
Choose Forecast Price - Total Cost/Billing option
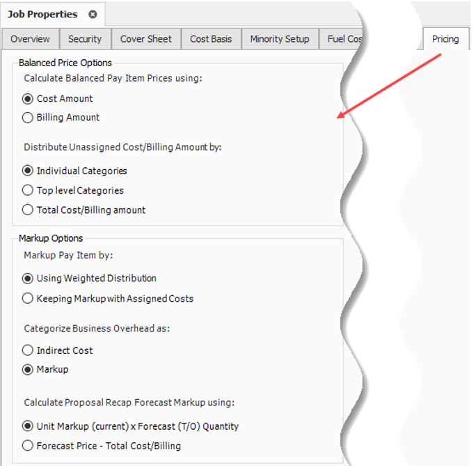(28, 446)
